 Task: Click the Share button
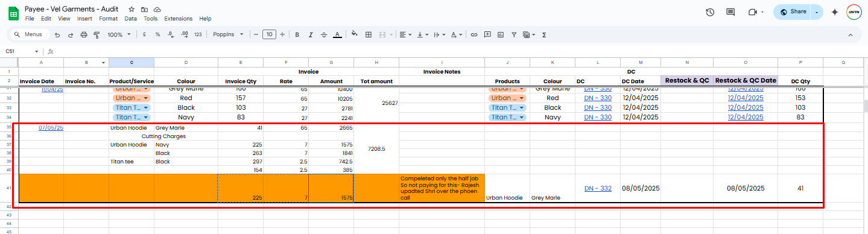[x=793, y=12]
